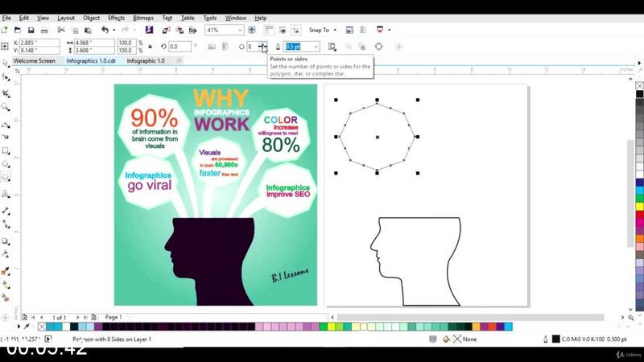Toggle show rulers button
This screenshot has height=362, width=644.
(x=269, y=30)
